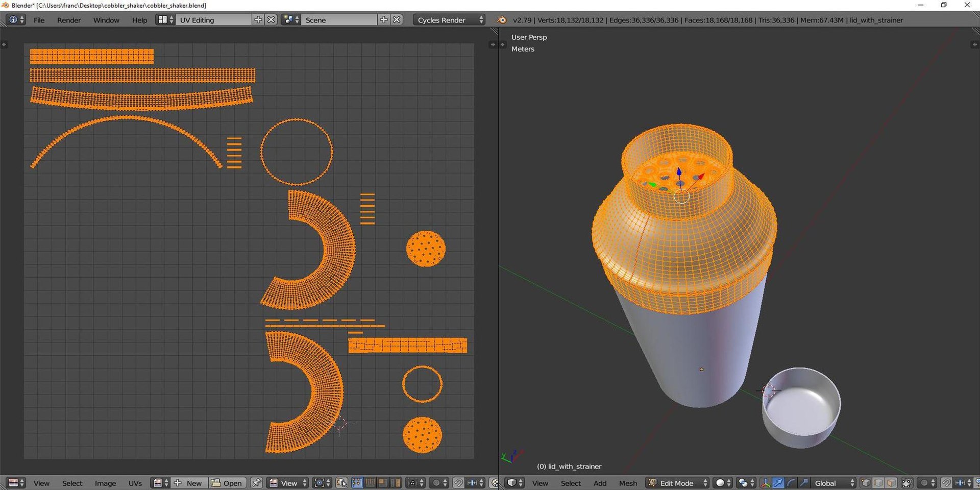This screenshot has height=490, width=980.
Task: Open the Image menu
Action: (x=105, y=483)
